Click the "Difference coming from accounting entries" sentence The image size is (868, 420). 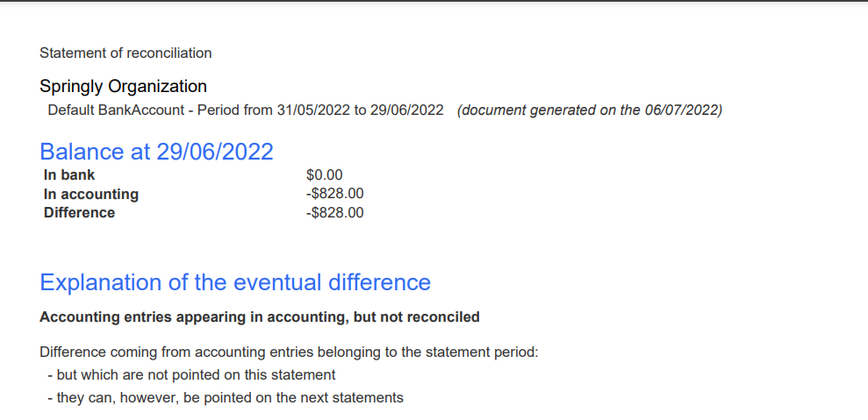[x=289, y=352]
